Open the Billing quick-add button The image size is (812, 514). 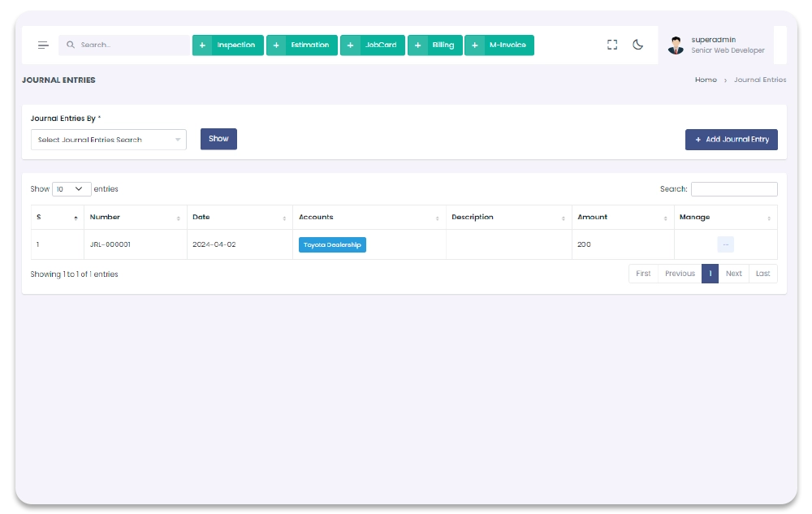pos(435,45)
